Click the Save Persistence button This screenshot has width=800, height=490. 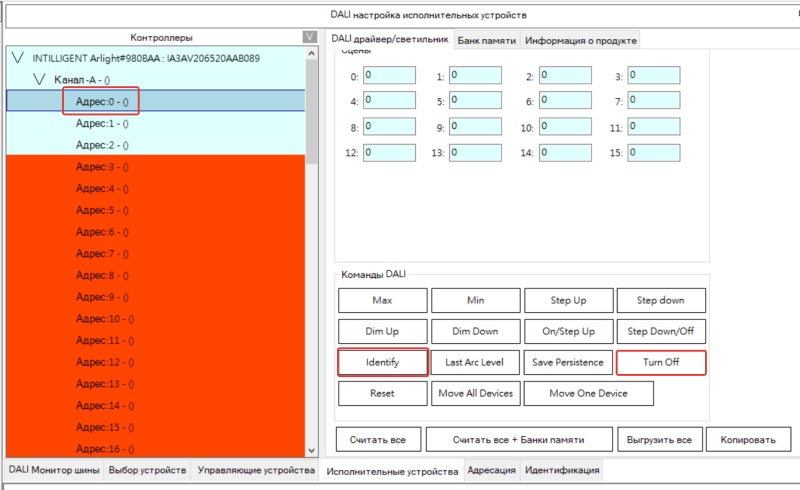568,362
